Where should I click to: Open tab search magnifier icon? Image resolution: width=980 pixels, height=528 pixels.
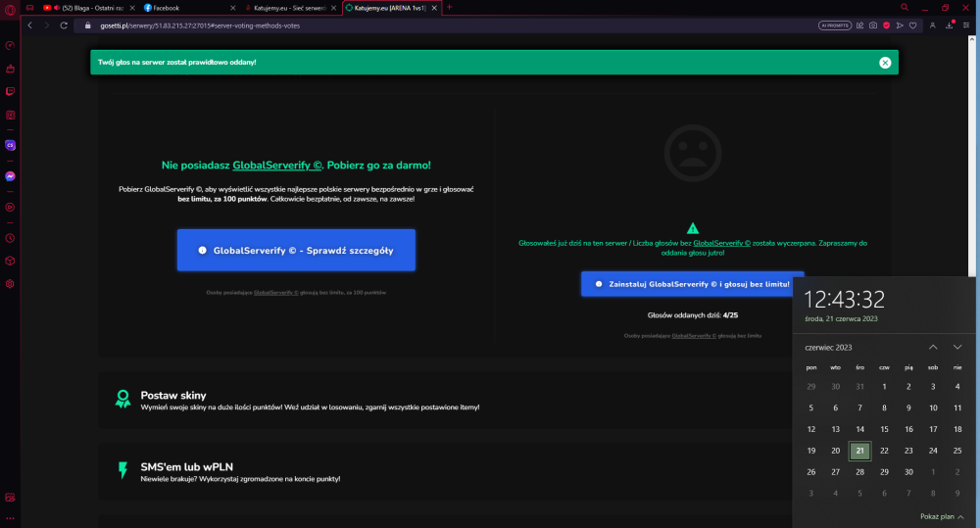click(905, 8)
